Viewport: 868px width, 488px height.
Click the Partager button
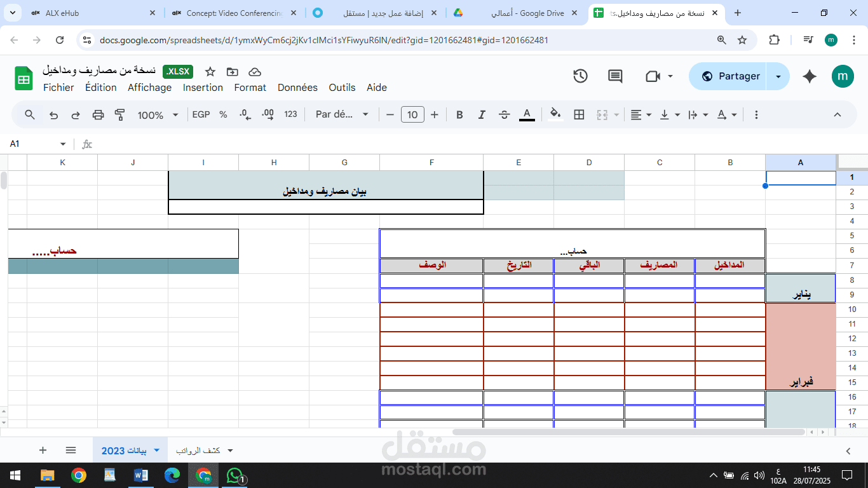[x=728, y=76]
